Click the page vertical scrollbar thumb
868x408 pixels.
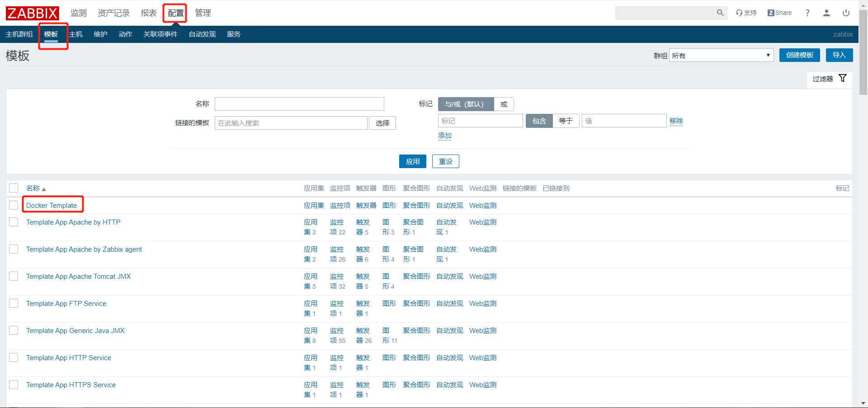(x=863, y=52)
